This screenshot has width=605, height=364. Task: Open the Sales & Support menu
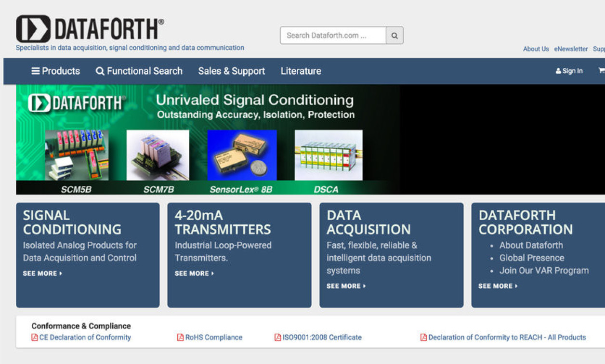[x=231, y=71]
